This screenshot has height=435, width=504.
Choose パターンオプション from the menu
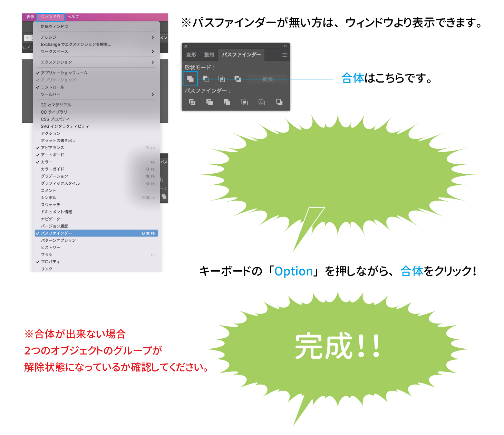(96, 240)
